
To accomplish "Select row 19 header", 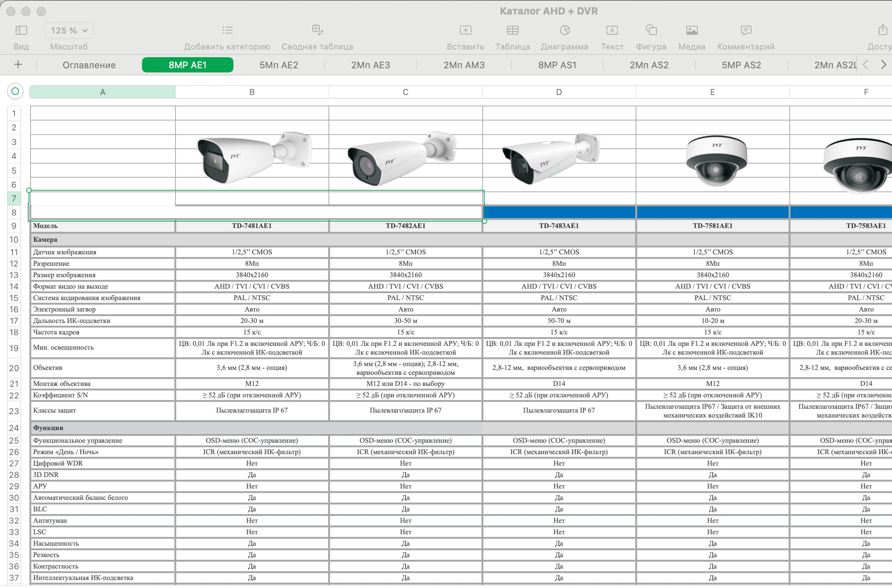I will tap(14, 348).
